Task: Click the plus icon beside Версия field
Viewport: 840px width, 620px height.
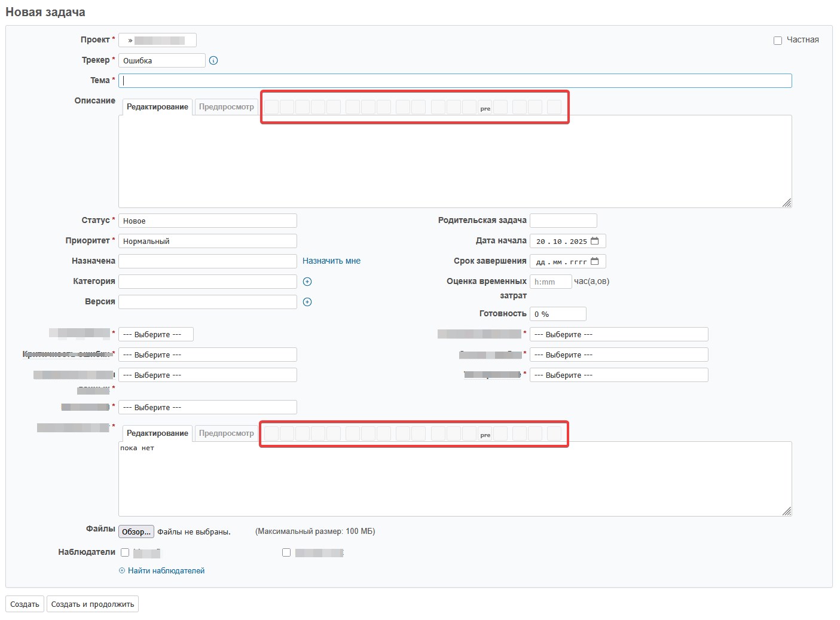Action: pyautogui.click(x=307, y=302)
